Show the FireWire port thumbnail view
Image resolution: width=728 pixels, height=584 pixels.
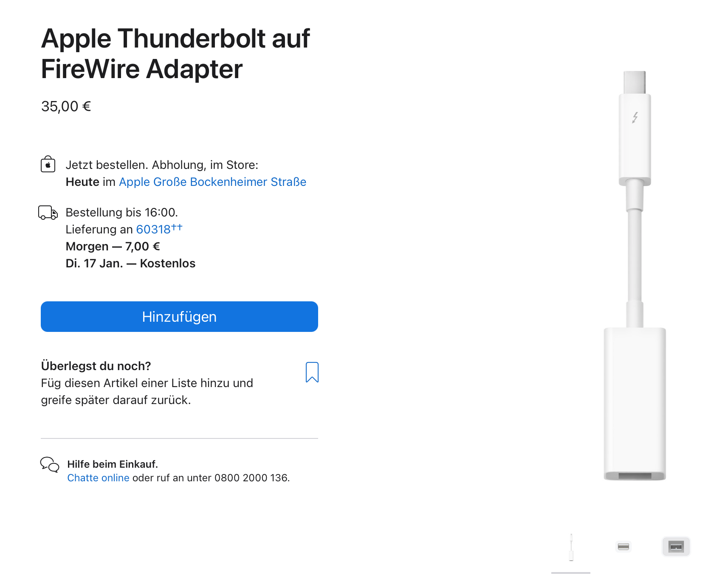click(676, 547)
